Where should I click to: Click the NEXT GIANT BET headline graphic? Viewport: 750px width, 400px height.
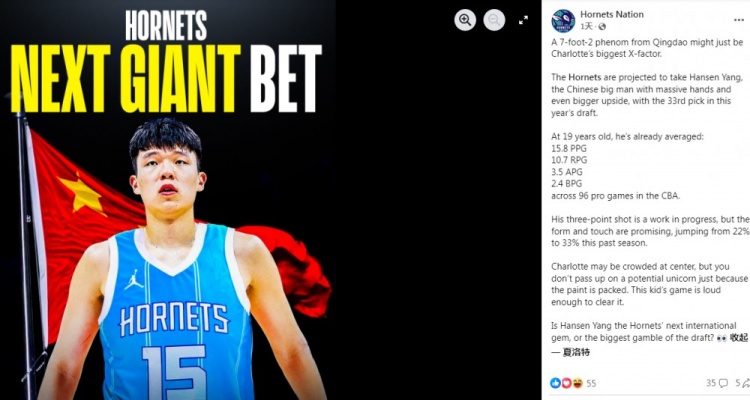pos(166,78)
